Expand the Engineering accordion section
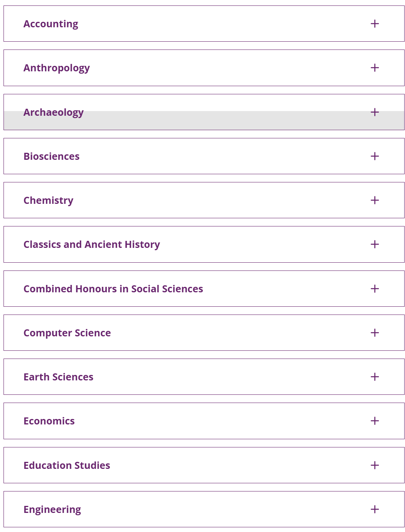This screenshot has width=405, height=532. click(204, 509)
